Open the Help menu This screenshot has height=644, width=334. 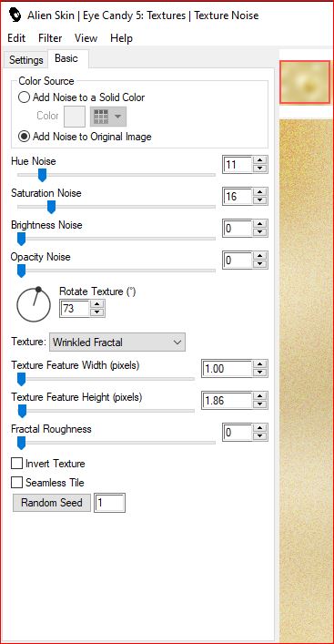[121, 38]
